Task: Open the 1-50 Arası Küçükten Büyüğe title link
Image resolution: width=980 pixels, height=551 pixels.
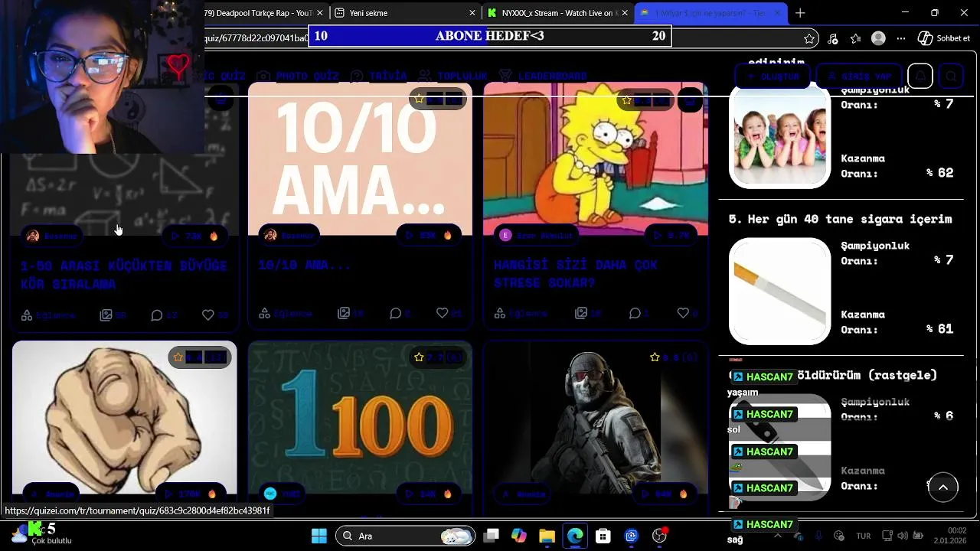Action: click(x=124, y=274)
